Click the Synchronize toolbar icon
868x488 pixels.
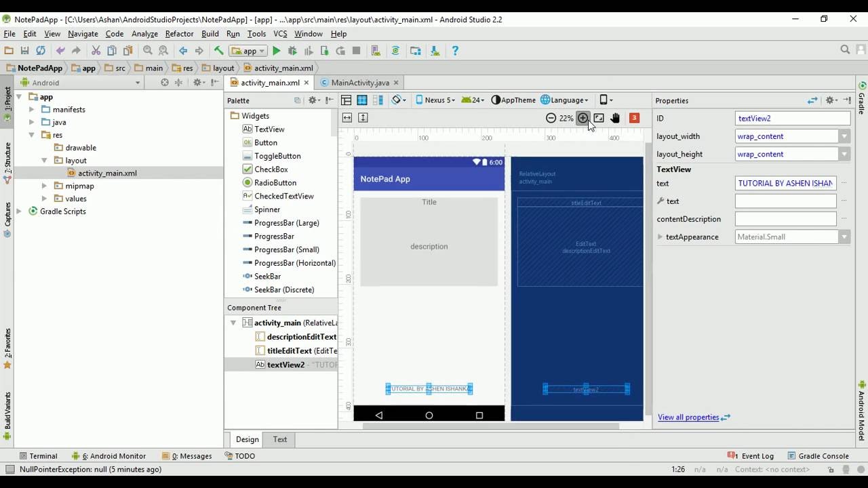pyautogui.click(x=41, y=51)
